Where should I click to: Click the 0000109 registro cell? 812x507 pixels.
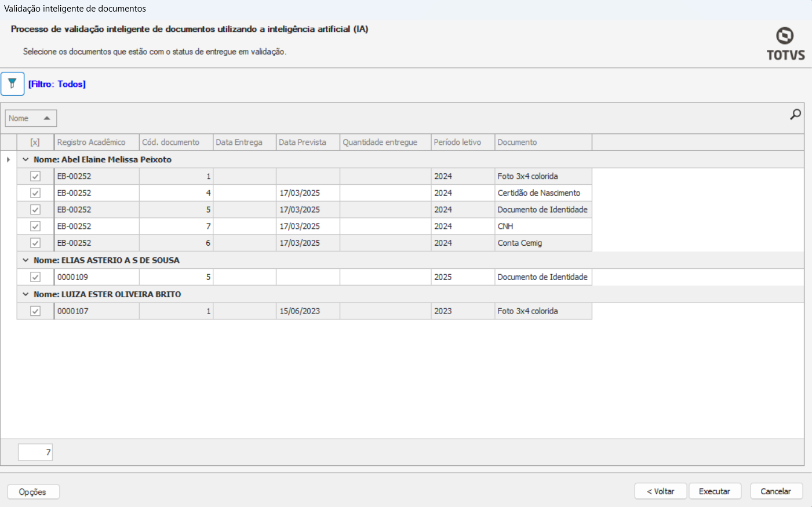(x=97, y=277)
